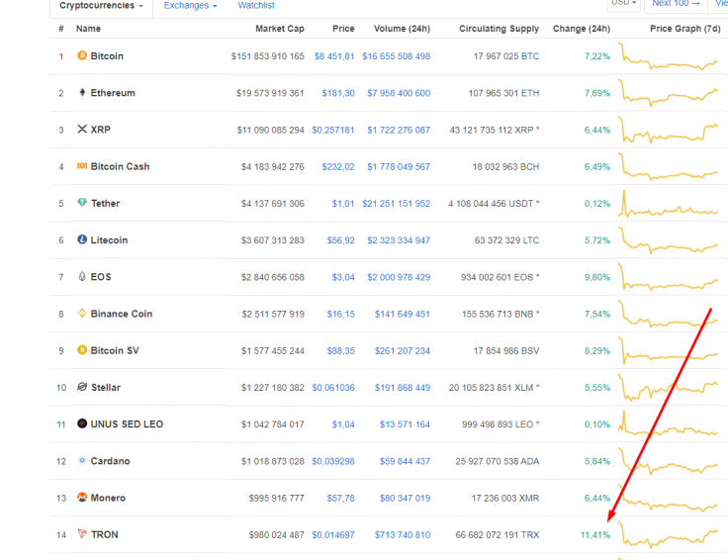
Task: Click Bitcoin price $8 451,81
Action: click(x=334, y=56)
